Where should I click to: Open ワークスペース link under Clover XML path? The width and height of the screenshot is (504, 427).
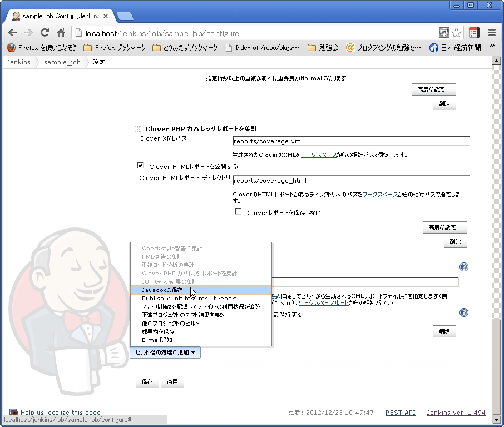(x=319, y=155)
